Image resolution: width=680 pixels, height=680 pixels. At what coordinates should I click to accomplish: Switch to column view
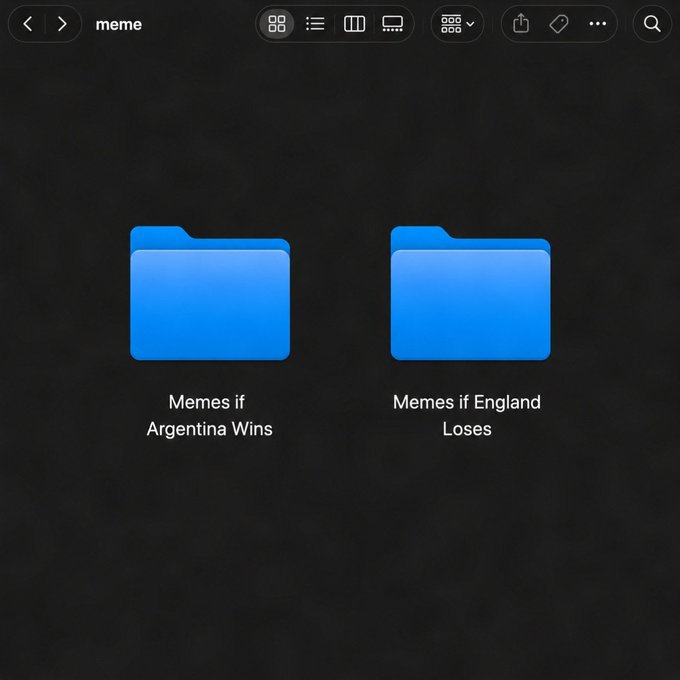[x=354, y=24]
